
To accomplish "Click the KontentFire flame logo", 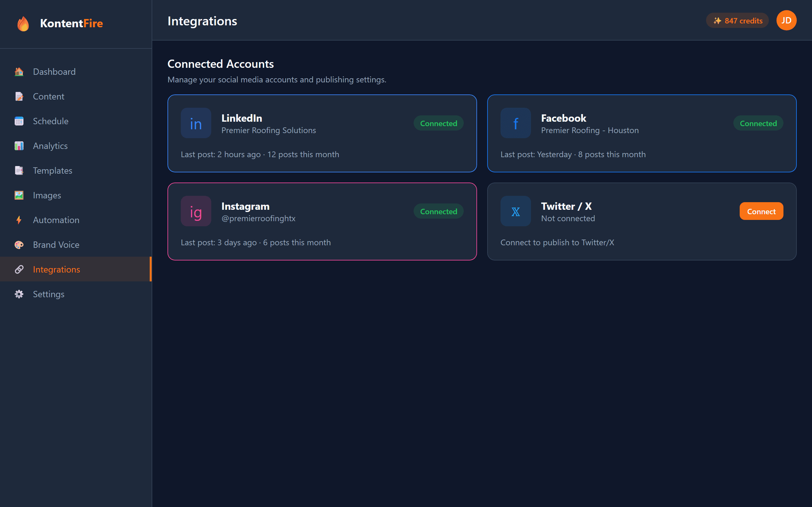I will [23, 23].
